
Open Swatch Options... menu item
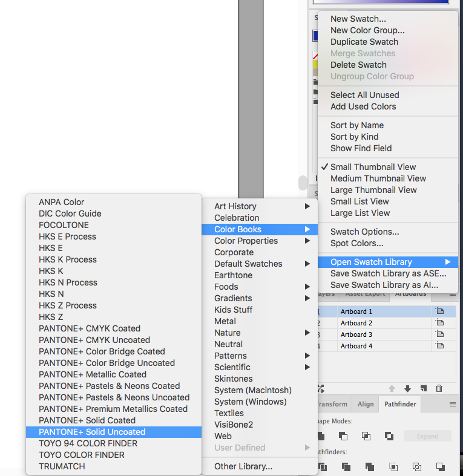(388, 232)
